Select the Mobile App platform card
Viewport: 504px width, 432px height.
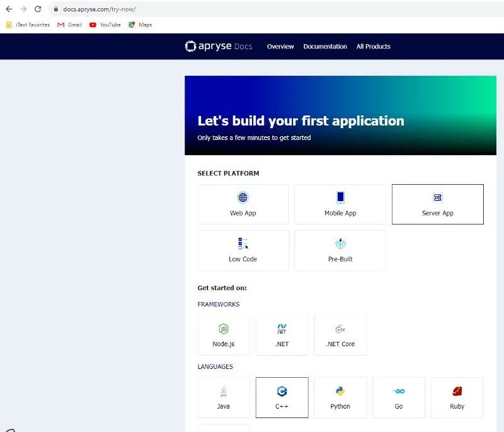tap(340, 204)
